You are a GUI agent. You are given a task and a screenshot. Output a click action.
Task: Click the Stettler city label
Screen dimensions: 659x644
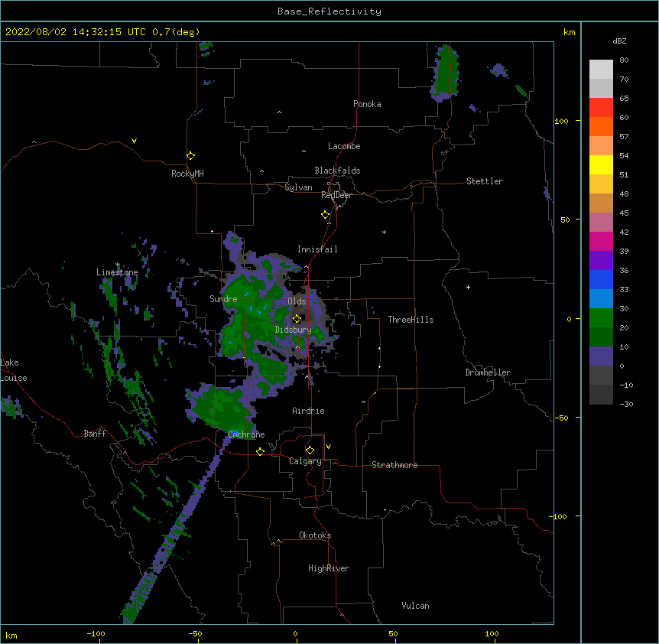tap(485, 181)
